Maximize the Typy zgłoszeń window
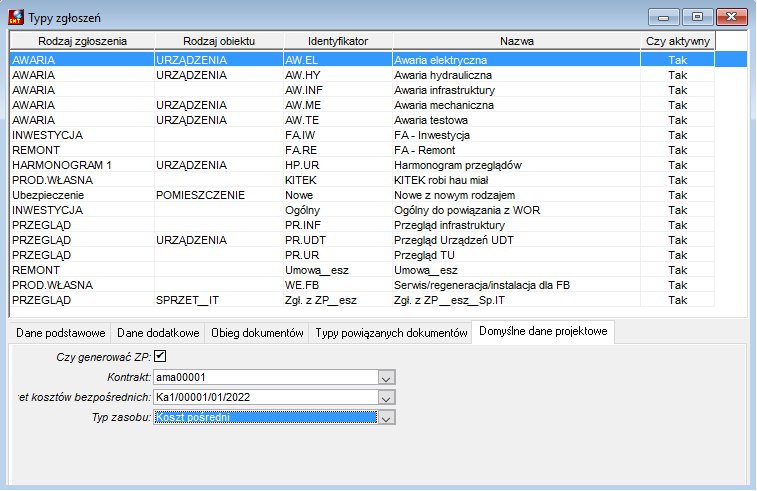Screen dimensions: 757x491 point(697,17)
